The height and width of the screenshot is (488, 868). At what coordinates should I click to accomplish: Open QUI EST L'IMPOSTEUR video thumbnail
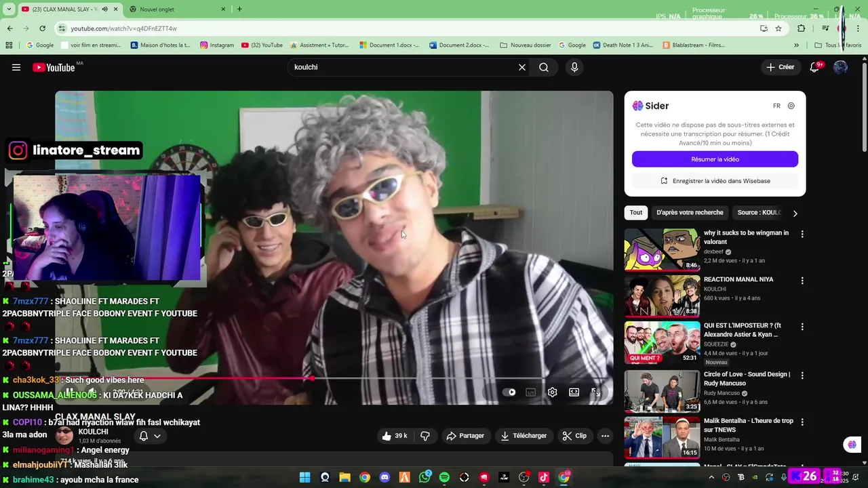coord(662,343)
